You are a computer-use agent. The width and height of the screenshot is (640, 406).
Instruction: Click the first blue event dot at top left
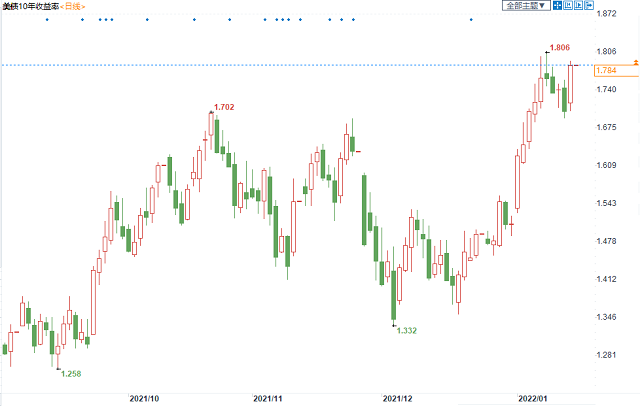tap(46, 20)
